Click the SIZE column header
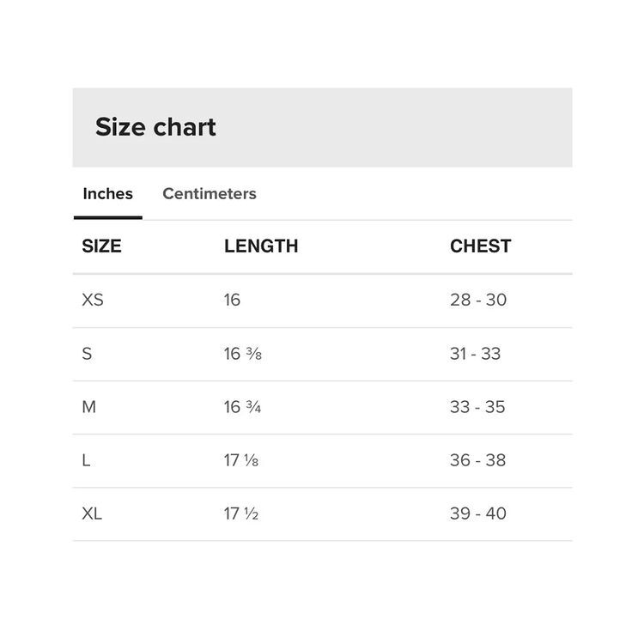 101,246
